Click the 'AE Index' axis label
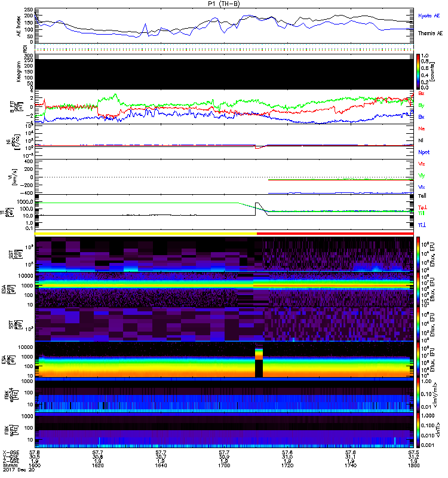This screenshot has height=478, width=448. [19, 26]
